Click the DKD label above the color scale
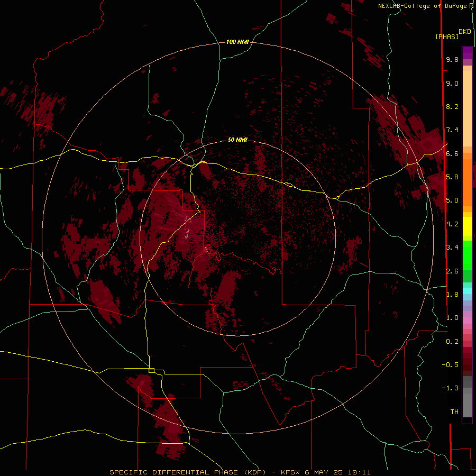 point(465,32)
